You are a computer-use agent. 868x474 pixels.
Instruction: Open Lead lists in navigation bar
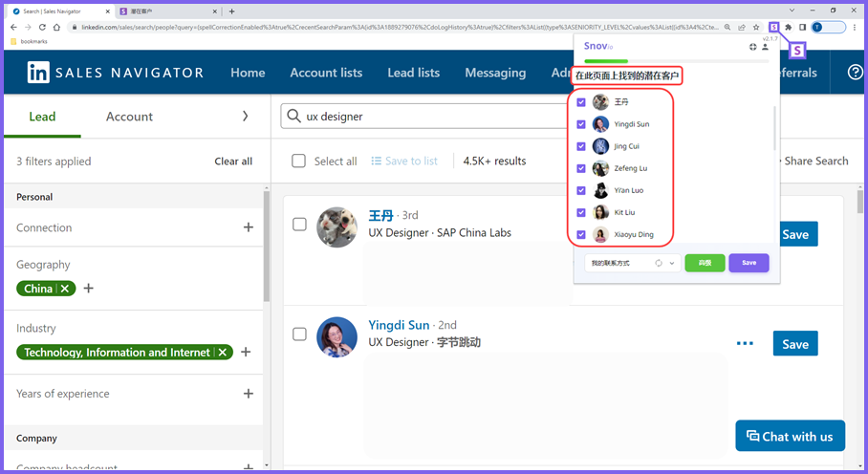414,73
